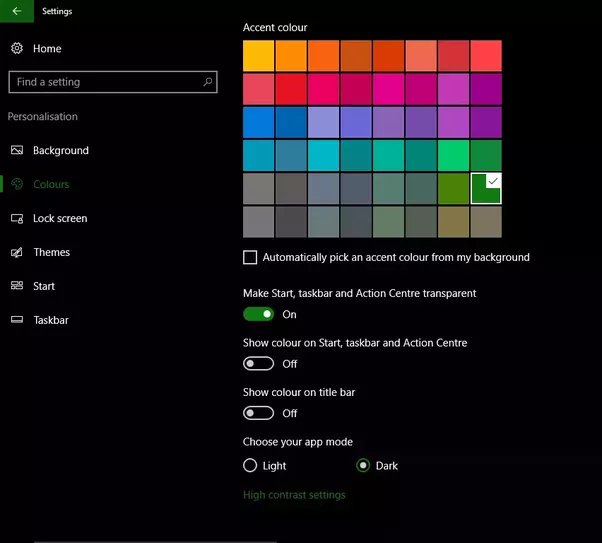This screenshot has height=543, width=602.
Task: Enable show colour on title bar
Action: [258, 413]
